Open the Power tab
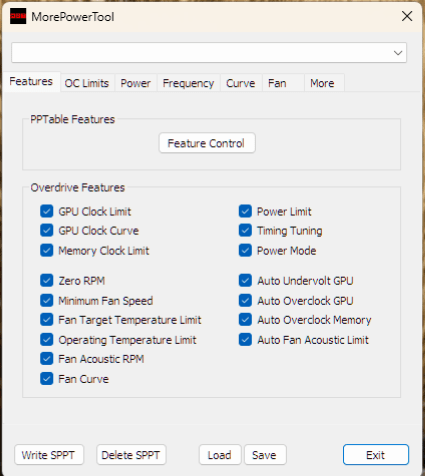This screenshot has height=476, width=425. click(x=135, y=83)
